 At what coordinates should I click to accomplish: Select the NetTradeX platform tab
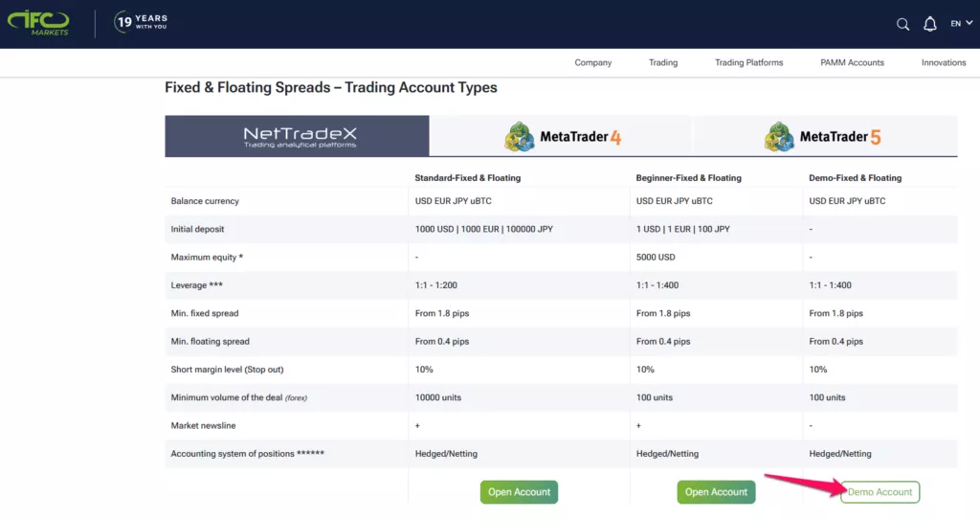(x=297, y=136)
